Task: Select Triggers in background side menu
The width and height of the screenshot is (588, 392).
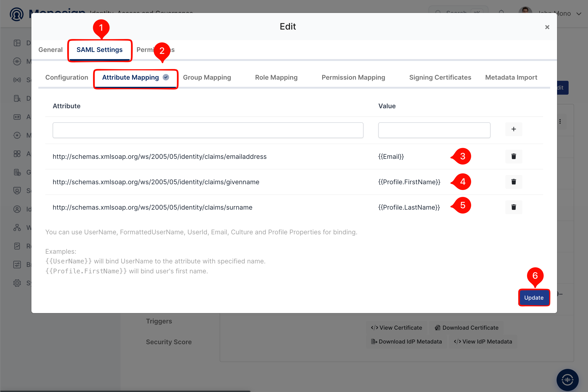Action: tap(159, 321)
